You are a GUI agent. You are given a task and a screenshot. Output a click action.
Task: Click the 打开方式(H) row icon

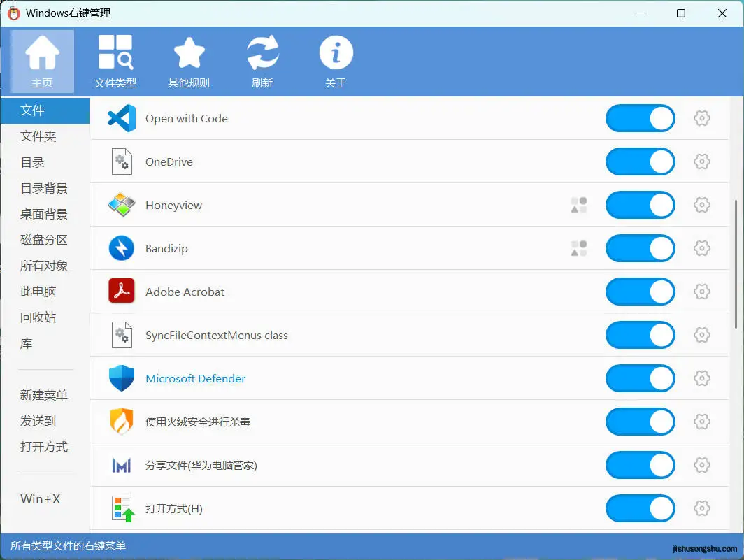coord(123,509)
